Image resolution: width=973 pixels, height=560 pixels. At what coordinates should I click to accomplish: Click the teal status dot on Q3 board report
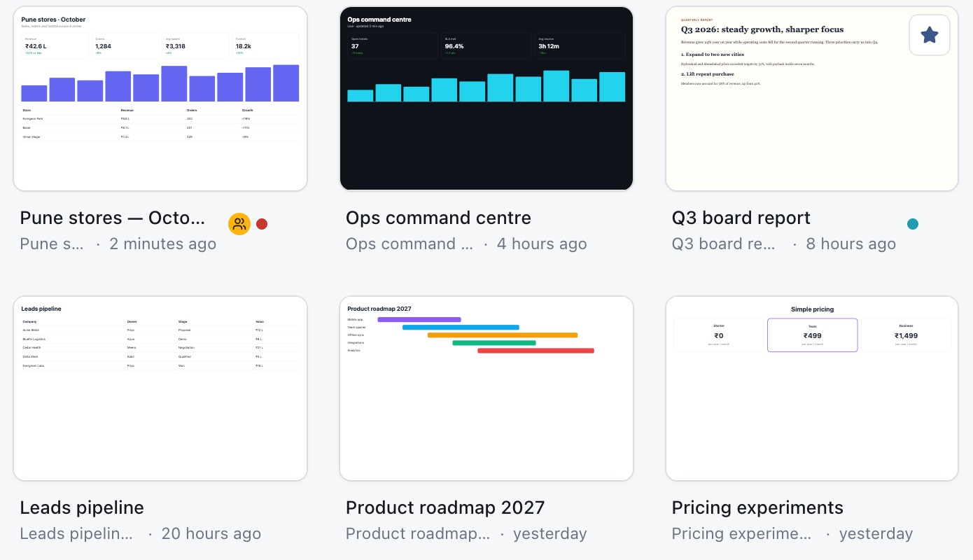tap(913, 224)
